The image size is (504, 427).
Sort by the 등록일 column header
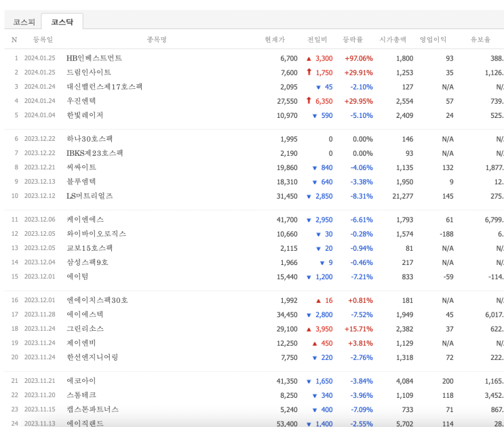[43, 39]
